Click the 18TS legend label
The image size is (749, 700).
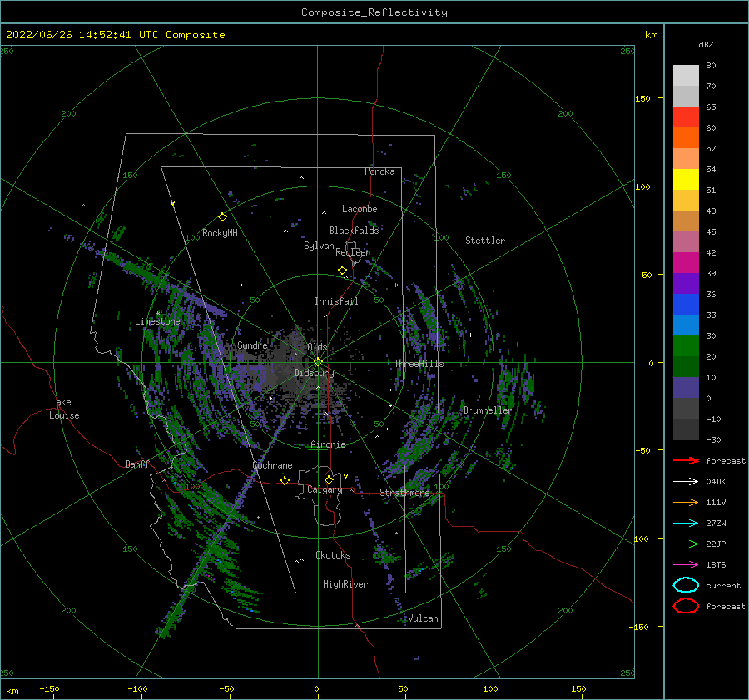tap(716, 565)
